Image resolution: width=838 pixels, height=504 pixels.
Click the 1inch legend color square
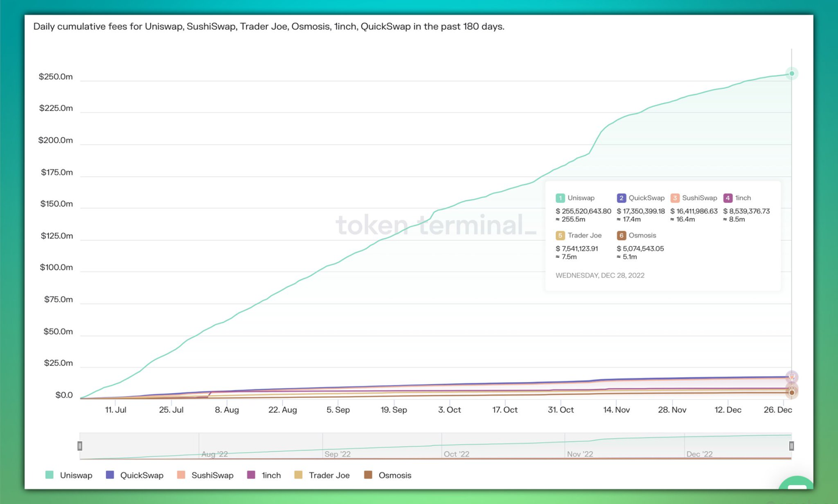(x=251, y=475)
